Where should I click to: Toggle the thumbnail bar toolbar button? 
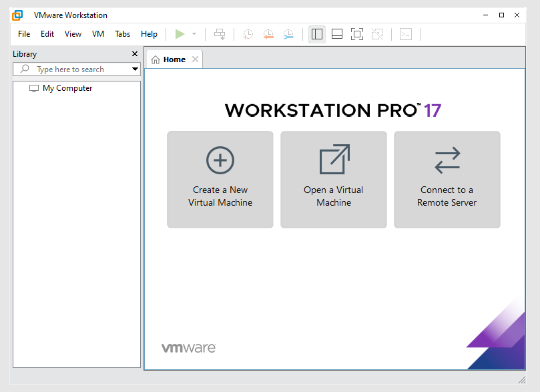[337, 34]
